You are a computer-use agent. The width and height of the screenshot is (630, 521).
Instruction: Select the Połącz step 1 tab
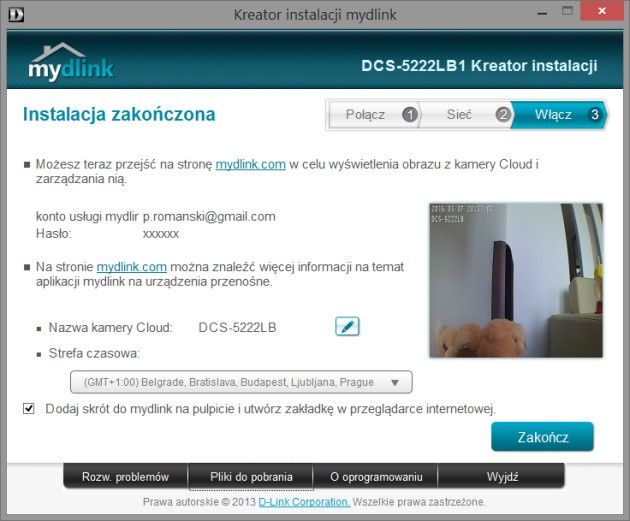click(x=374, y=114)
